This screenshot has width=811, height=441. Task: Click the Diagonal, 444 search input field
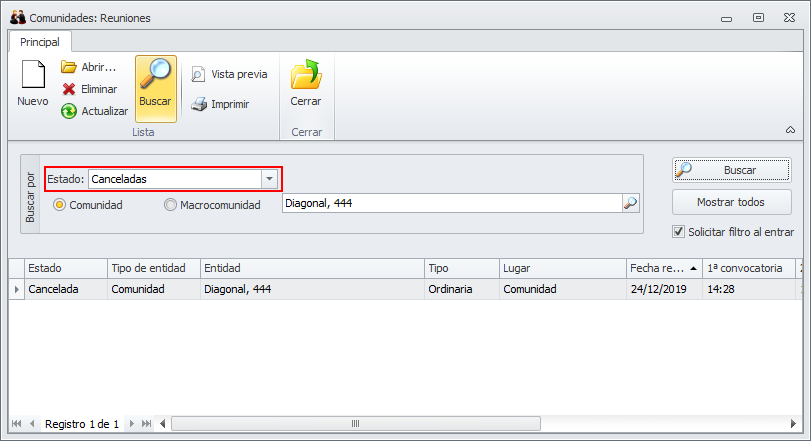[452, 203]
